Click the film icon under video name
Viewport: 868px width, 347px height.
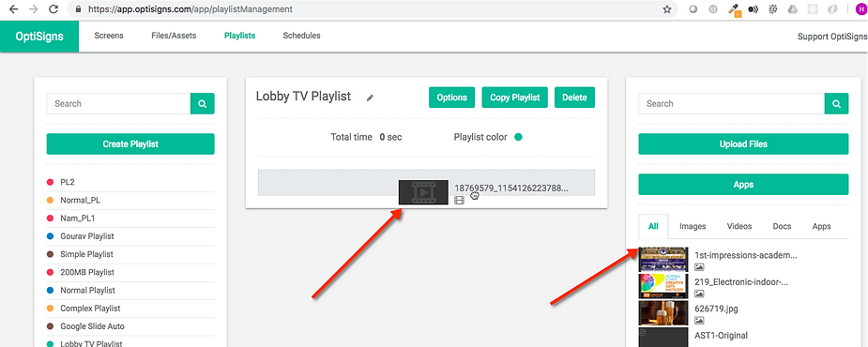[459, 201]
